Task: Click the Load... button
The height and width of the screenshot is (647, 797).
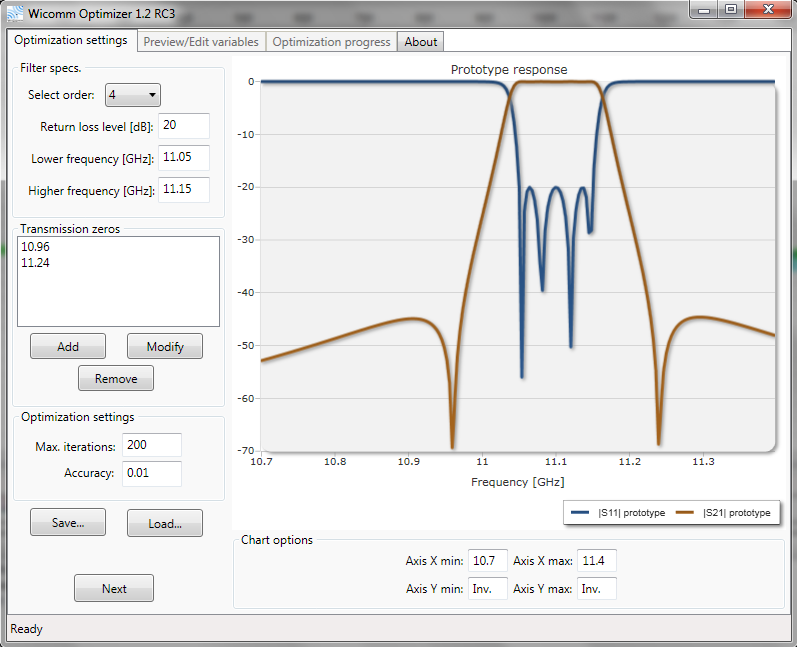Action: (x=165, y=523)
